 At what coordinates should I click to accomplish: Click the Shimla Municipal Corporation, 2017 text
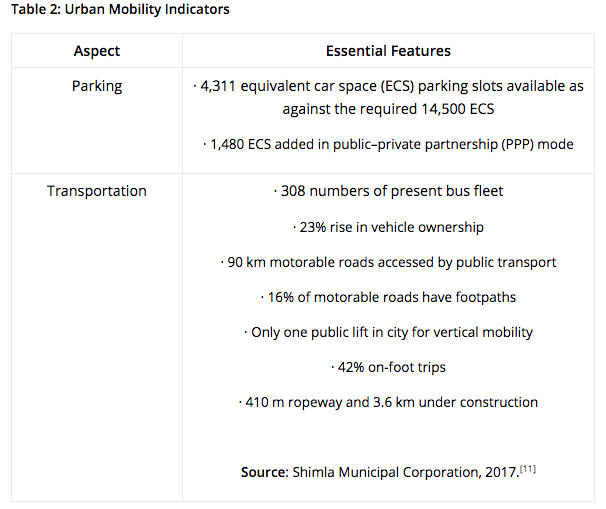click(x=405, y=472)
